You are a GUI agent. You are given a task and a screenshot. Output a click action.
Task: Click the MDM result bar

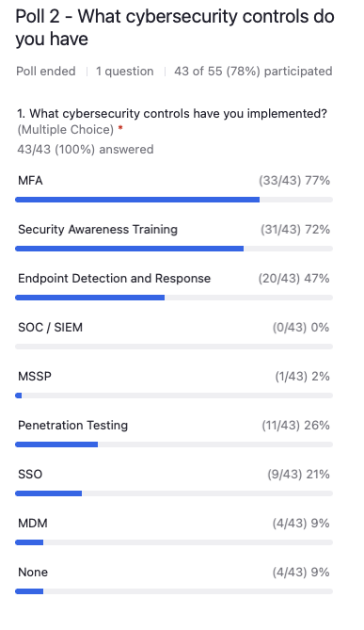point(174,542)
